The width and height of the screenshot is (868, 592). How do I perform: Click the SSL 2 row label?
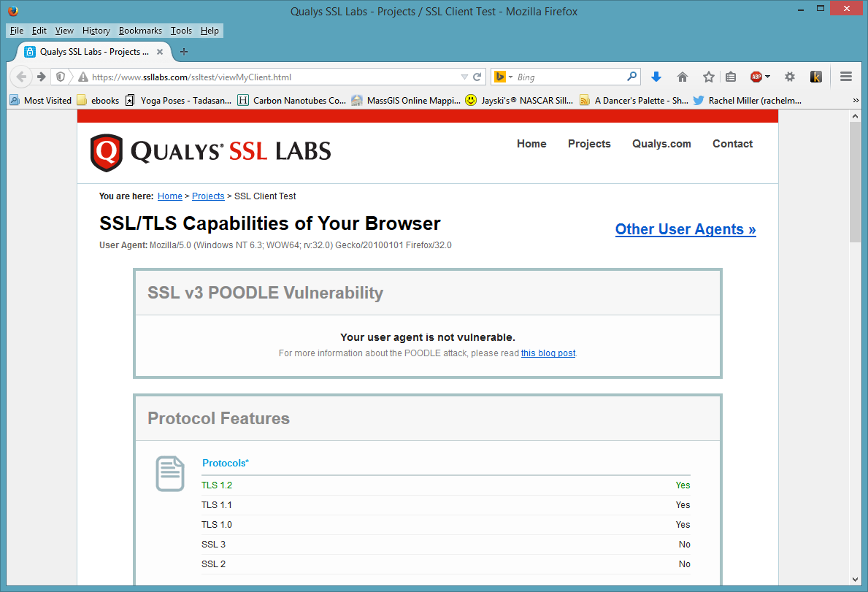point(213,564)
